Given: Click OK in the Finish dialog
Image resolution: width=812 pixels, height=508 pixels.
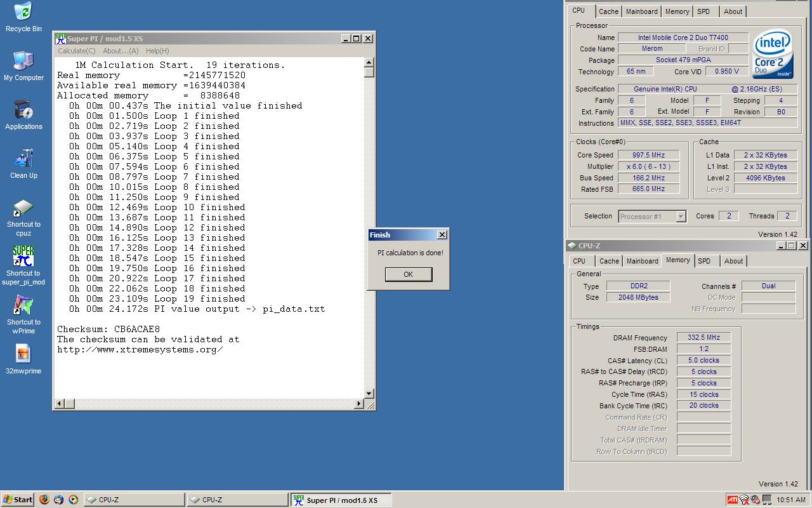Looking at the screenshot, I should pyautogui.click(x=409, y=274).
